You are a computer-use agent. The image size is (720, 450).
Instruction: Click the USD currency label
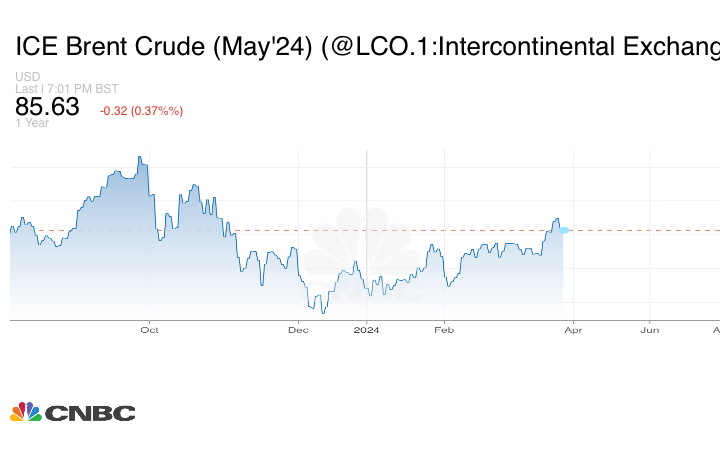[x=27, y=77]
